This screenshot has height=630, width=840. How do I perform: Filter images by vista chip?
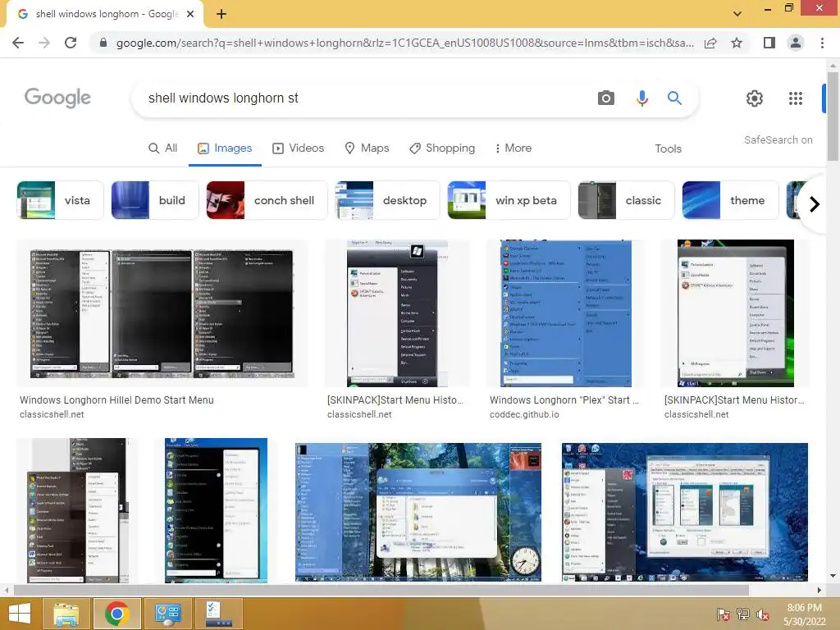(x=60, y=200)
